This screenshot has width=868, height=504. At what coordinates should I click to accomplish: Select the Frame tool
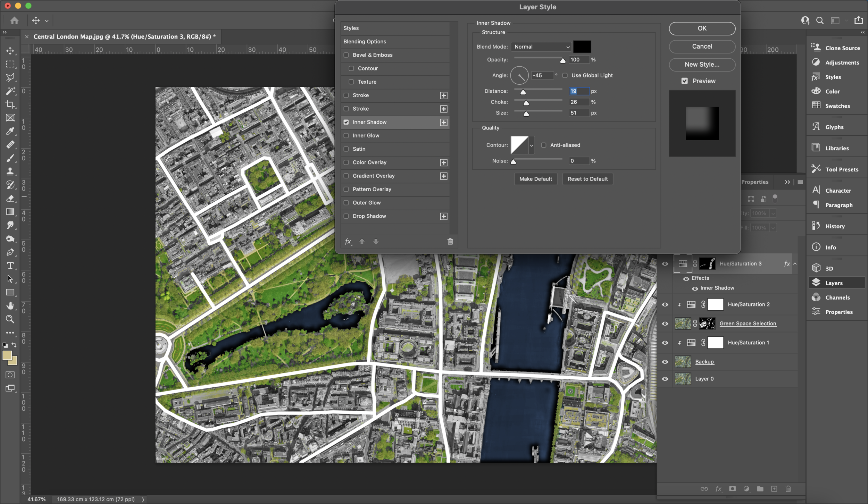(x=10, y=118)
